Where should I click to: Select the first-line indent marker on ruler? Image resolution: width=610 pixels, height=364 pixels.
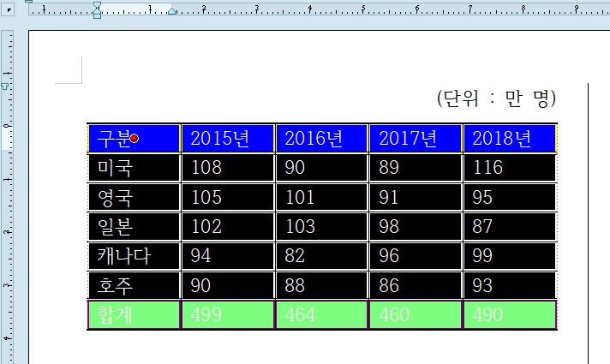tap(98, 5)
